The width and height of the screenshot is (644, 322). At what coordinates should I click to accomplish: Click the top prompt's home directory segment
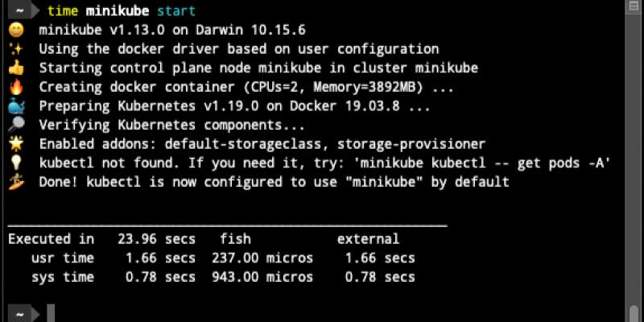18,11
